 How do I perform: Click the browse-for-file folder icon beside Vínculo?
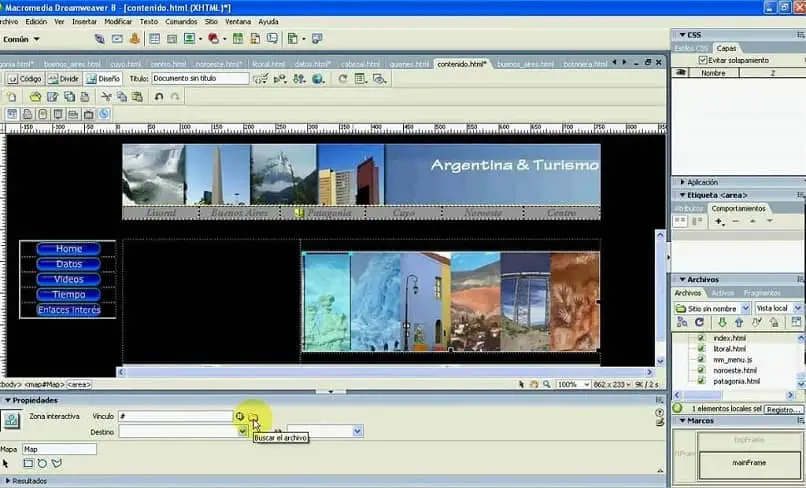(253, 416)
